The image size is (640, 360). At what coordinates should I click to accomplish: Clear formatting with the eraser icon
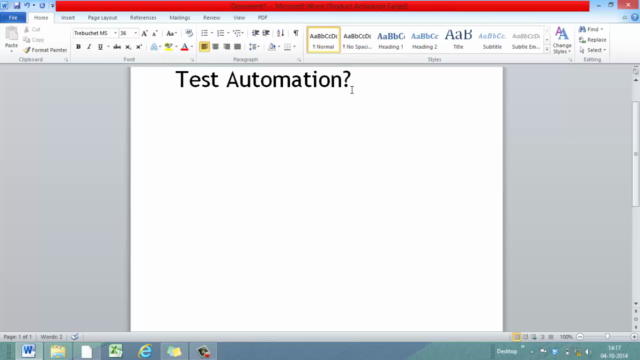click(x=189, y=33)
